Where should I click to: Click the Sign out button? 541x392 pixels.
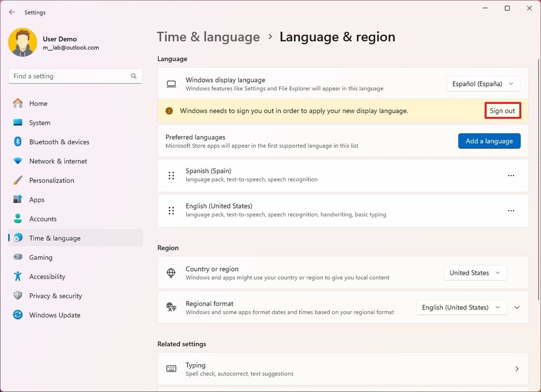[x=503, y=110]
